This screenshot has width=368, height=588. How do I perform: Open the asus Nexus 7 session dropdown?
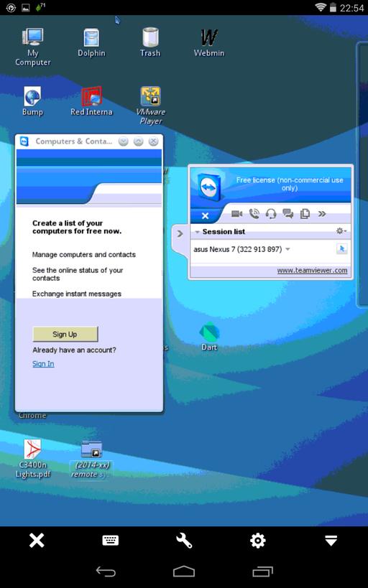tap(288, 249)
